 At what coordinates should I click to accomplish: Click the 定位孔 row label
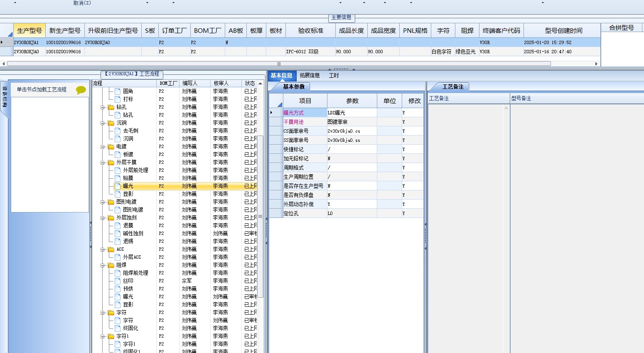291,213
